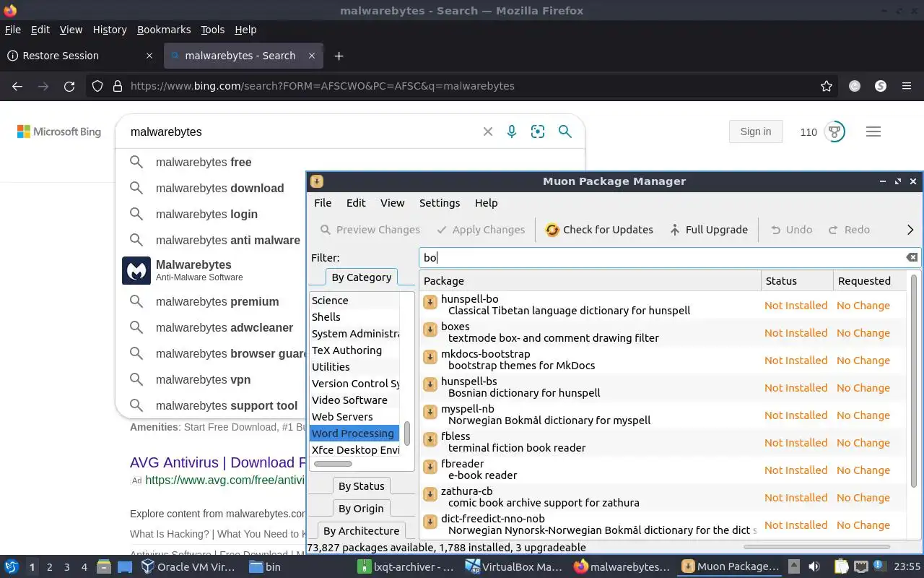924x578 pixels.
Task: Select the Science category
Action: coord(354,301)
